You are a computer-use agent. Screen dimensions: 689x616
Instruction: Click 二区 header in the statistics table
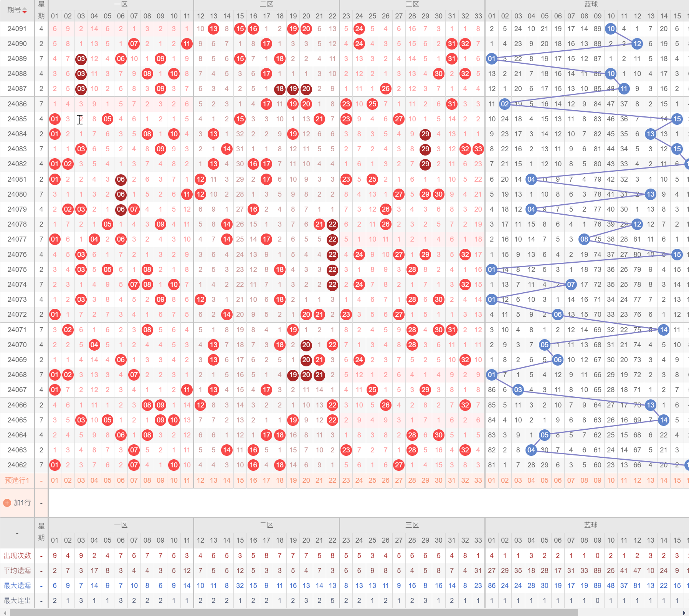tap(266, 525)
